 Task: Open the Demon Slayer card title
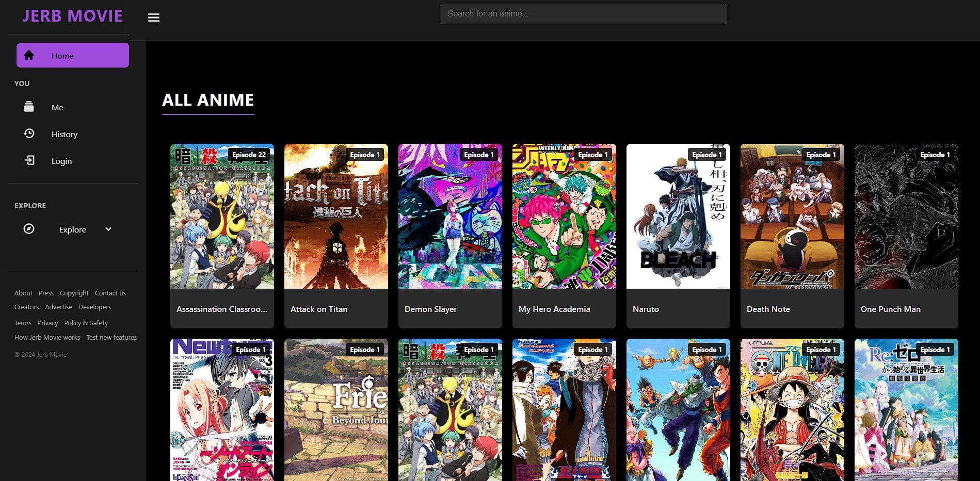(430, 309)
